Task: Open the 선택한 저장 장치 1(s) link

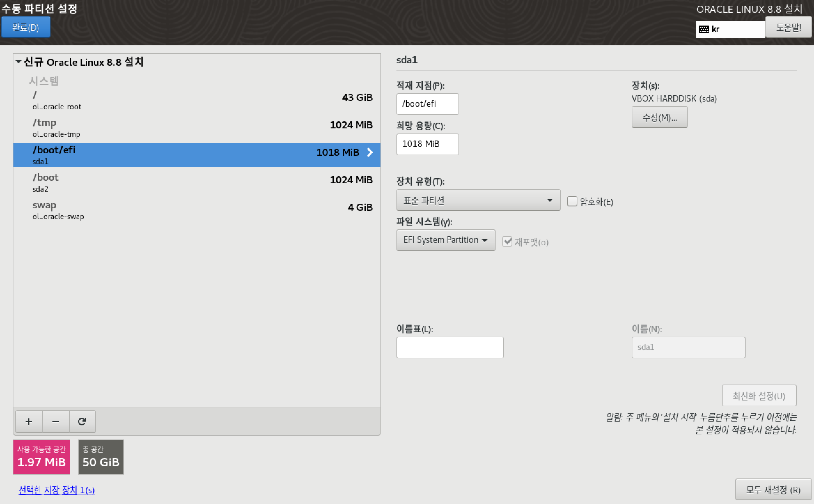Action: coord(57,490)
